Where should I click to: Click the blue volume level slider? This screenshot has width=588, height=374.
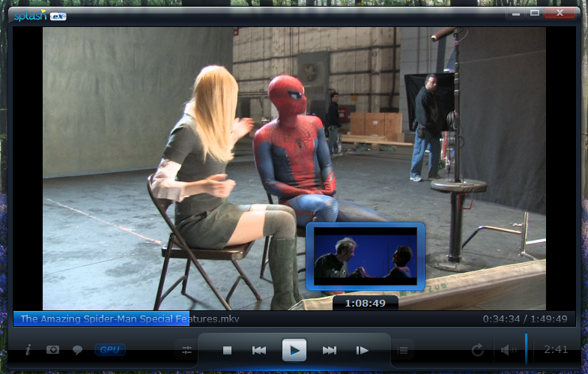(526, 349)
